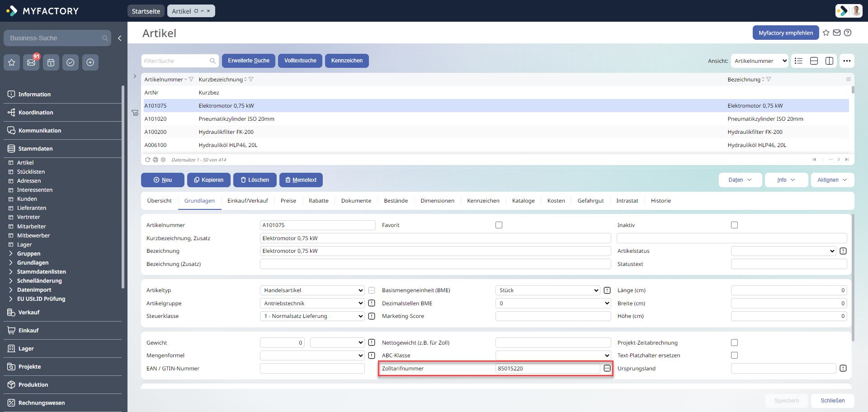Screen dimensions: 868x412
Task: Click the print icon below the list
Action: 156,160
